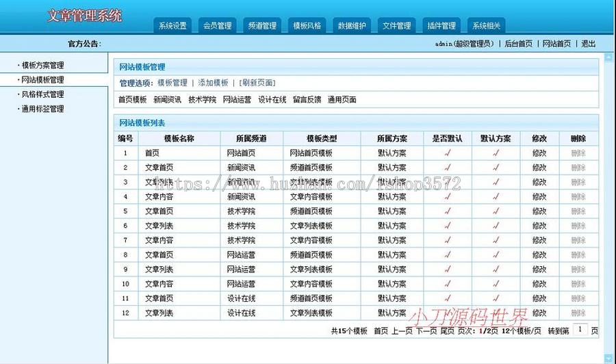Open the 插件管理 tab
The height and width of the screenshot is (364, 616).
(x=441, y=25)
